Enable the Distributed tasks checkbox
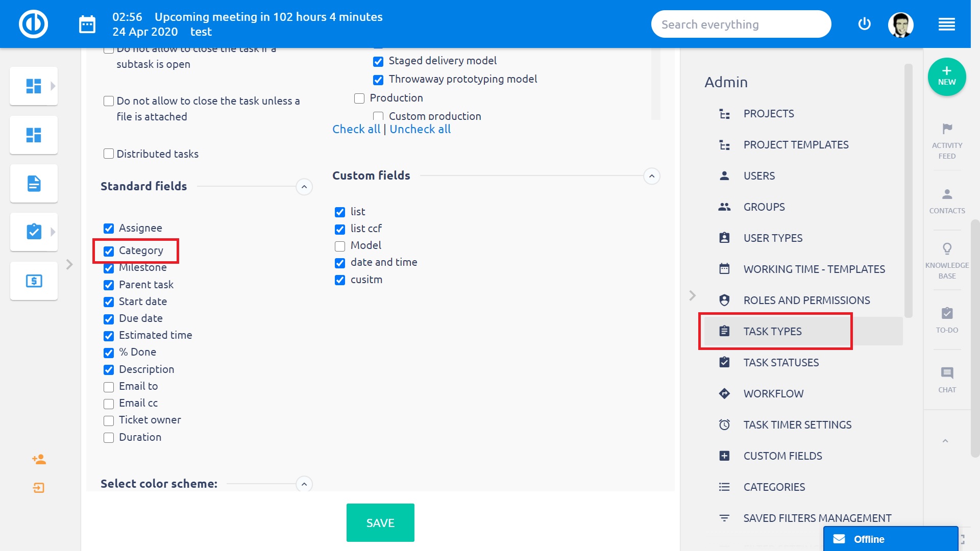The image size is (980, 551). pos(109,154)
